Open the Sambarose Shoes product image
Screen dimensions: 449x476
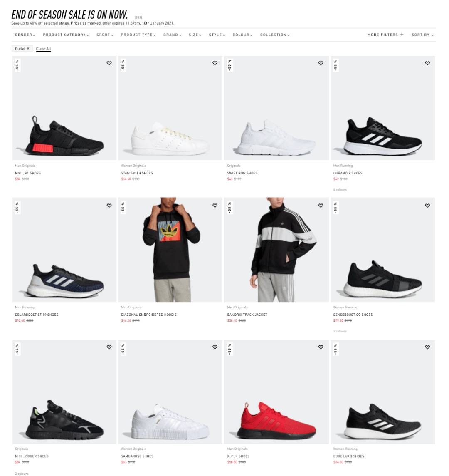pos(170,392)
